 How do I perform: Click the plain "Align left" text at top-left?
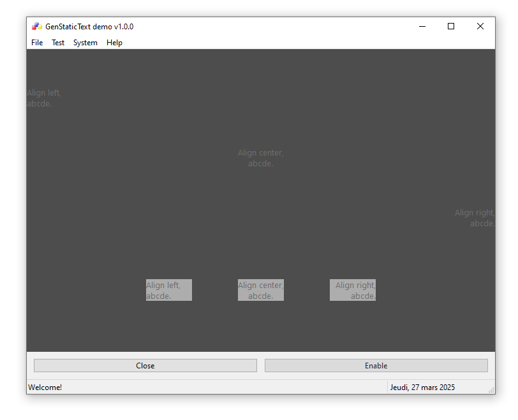coord(44,98)
